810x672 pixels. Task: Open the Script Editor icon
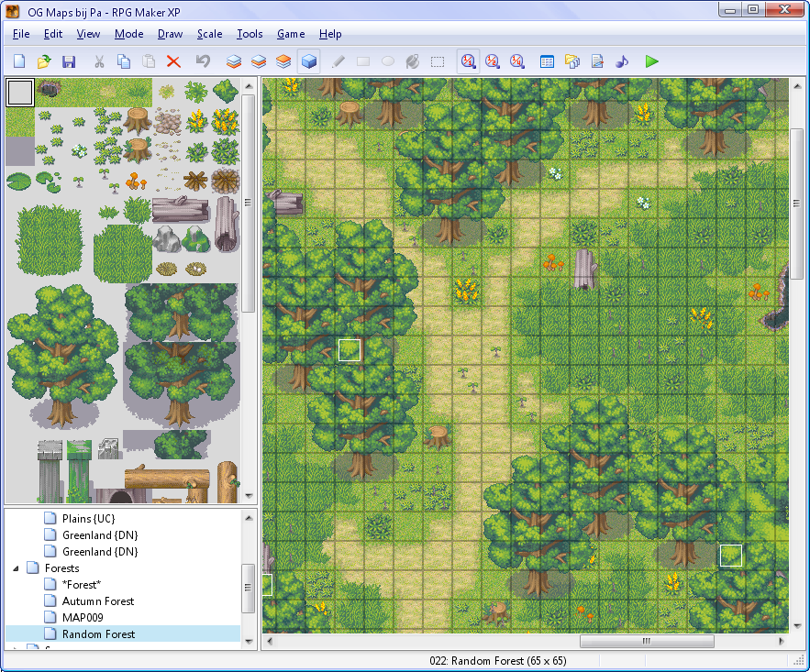pyautogui.click(x=597, y=61)
